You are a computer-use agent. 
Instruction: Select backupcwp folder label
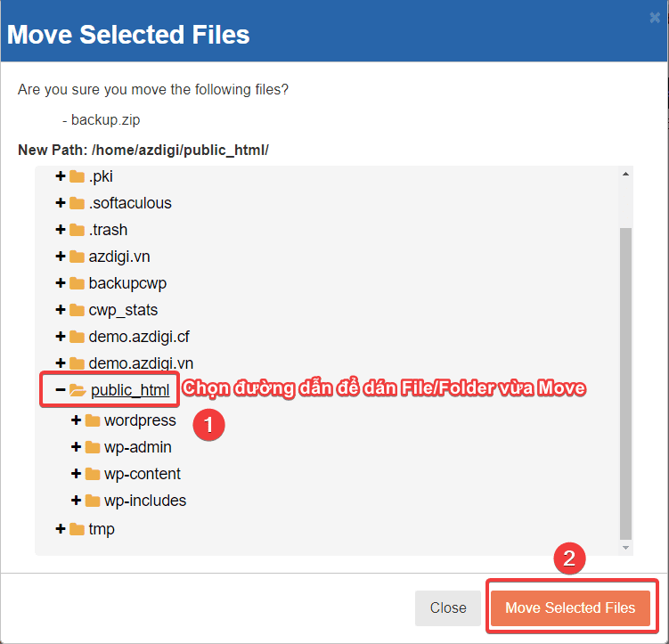click(127, 283)
